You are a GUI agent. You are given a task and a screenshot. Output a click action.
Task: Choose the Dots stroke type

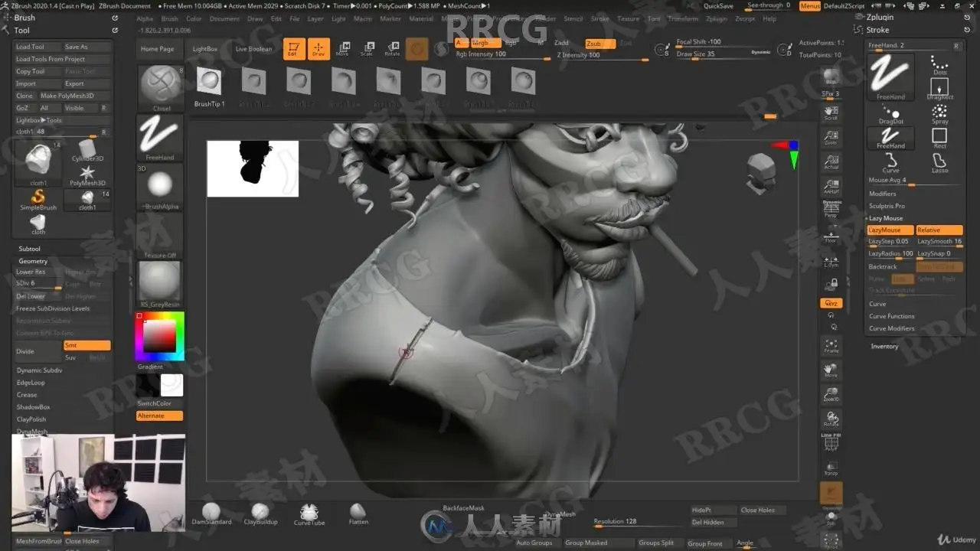(x=939, y=65)
